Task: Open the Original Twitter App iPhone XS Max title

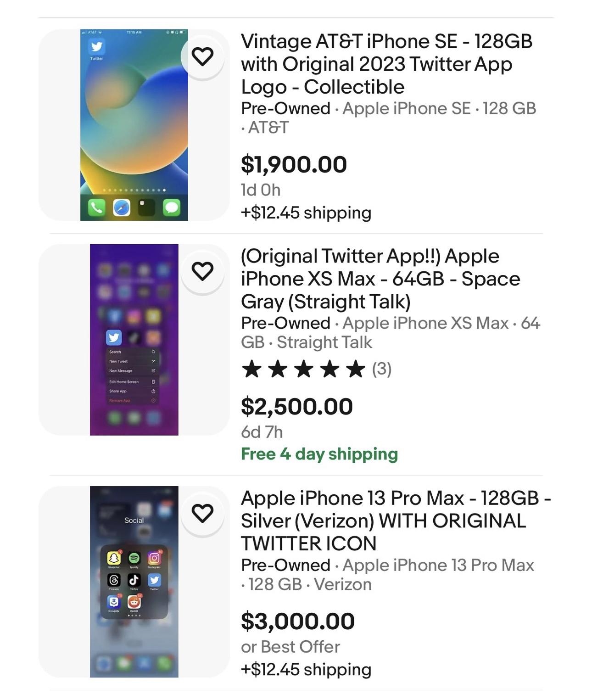Action: [x=380, y=279]
